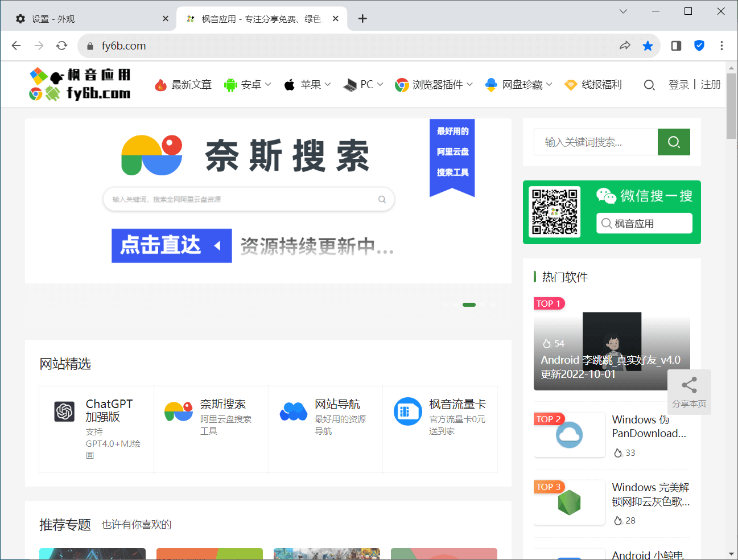Select the active green carousel indicator
The image size is (738, 560).
click(x=469, y=304)
